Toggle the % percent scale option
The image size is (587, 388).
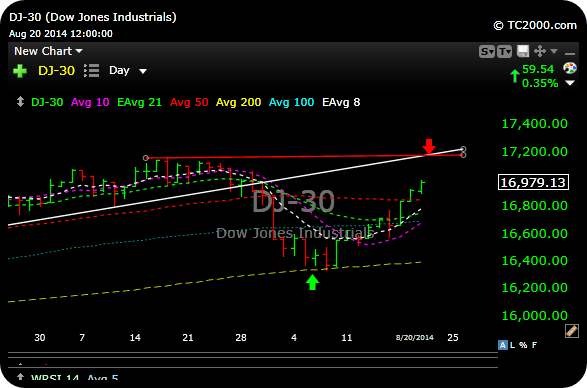point(523,345)
